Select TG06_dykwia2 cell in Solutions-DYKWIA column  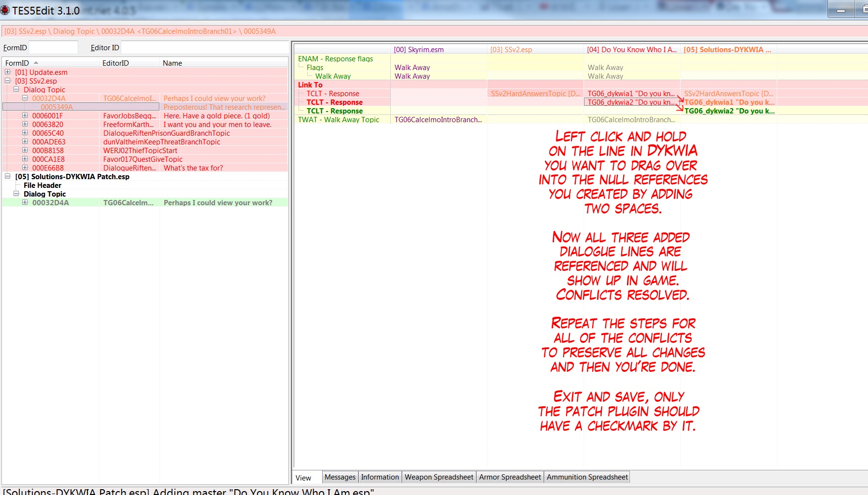[729, 111]
